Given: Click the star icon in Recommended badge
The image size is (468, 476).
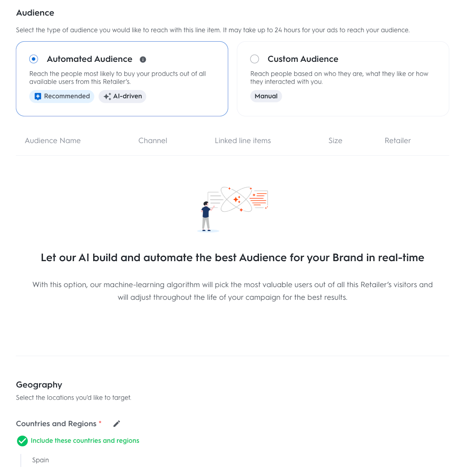Looking at the screenshot, I should [x=38, y=96].
